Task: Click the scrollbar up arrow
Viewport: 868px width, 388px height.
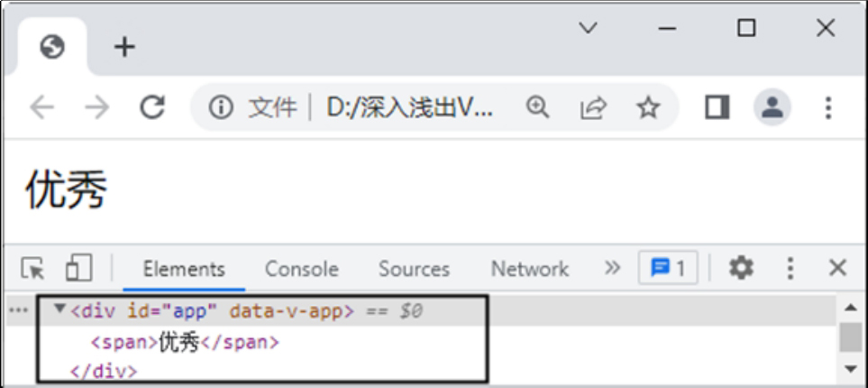Action: (x=850, y=308)
